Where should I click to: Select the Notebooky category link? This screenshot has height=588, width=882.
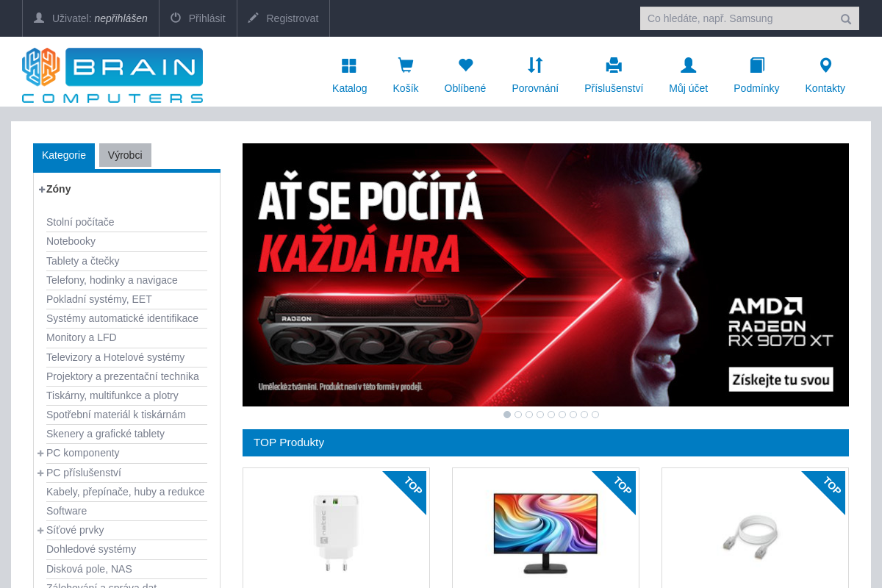coord(71,241)
